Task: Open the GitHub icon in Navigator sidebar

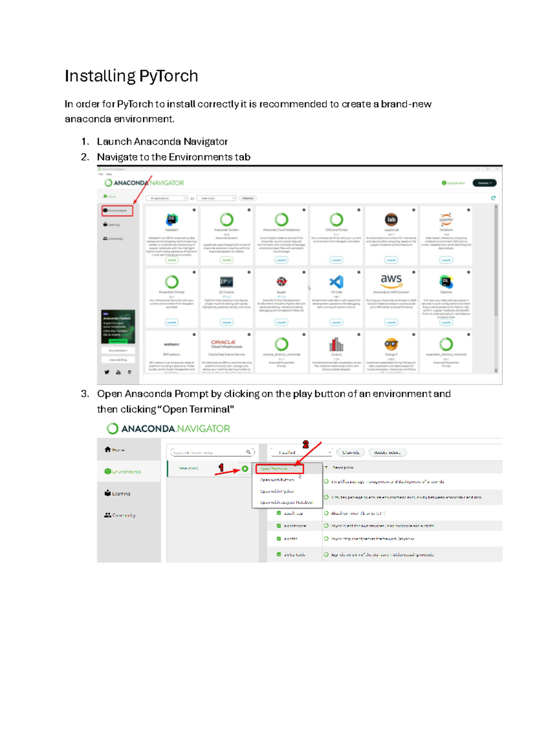Action: pyautogui.click(x=130, y=372)
